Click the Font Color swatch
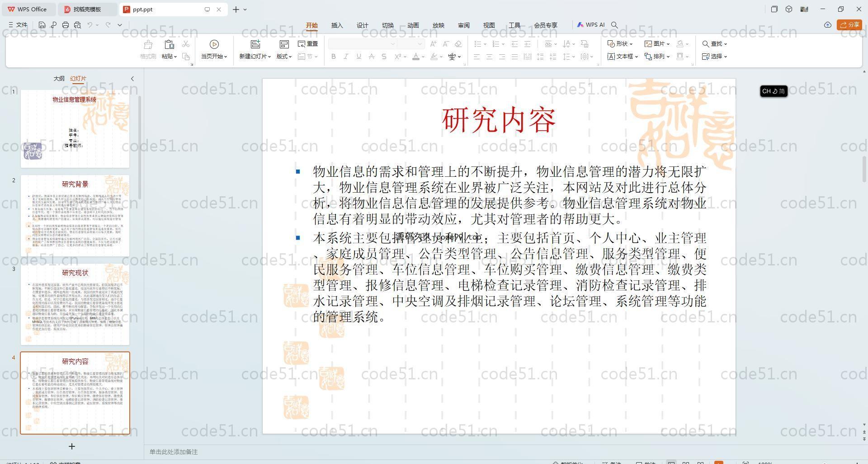Screen dimensions: 868x464 point(415,57)
